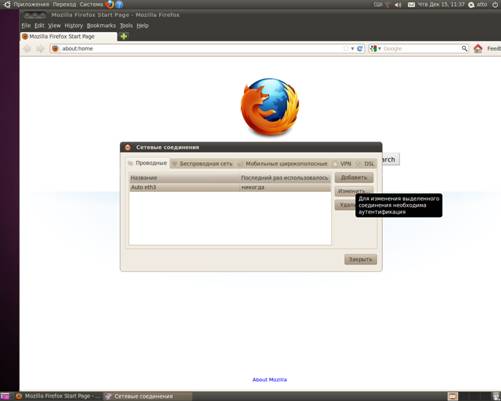Viewport: 501px width, 401px height.
Task: Open the Ubuntu logo in the top panel
Action: coord(7,4)
